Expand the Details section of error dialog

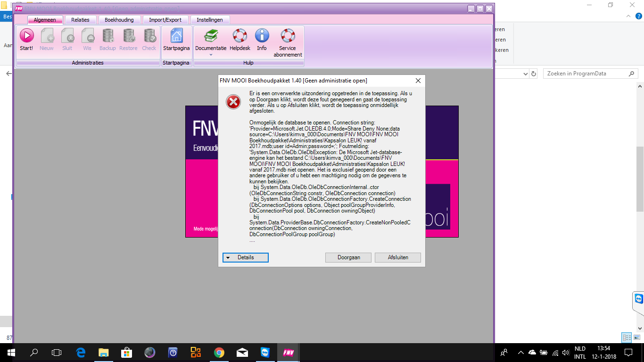[246, 257]
